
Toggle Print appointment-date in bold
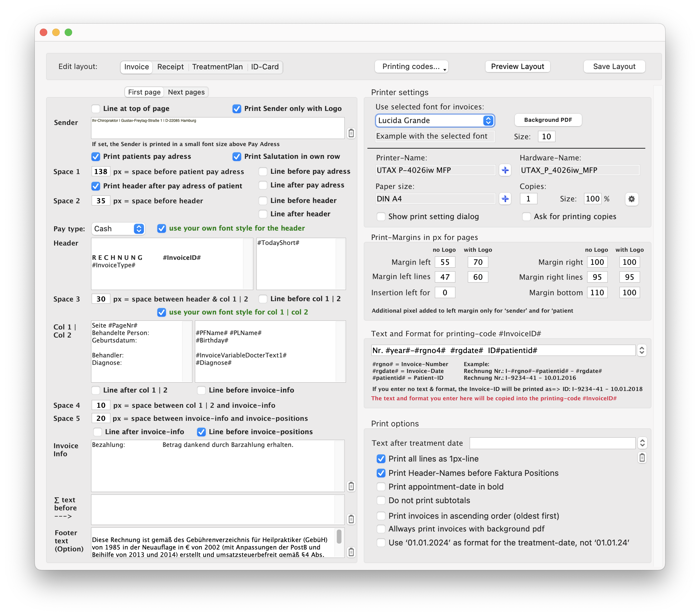click(381, 487)
